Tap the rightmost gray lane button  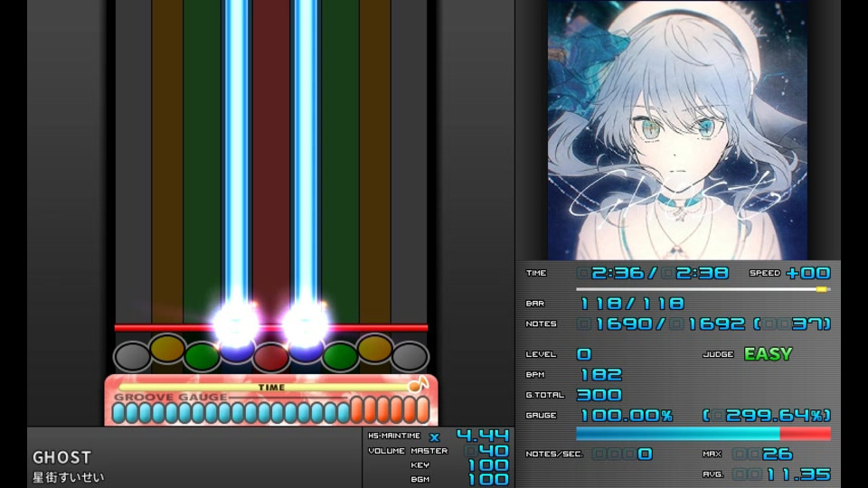(410, 357)
